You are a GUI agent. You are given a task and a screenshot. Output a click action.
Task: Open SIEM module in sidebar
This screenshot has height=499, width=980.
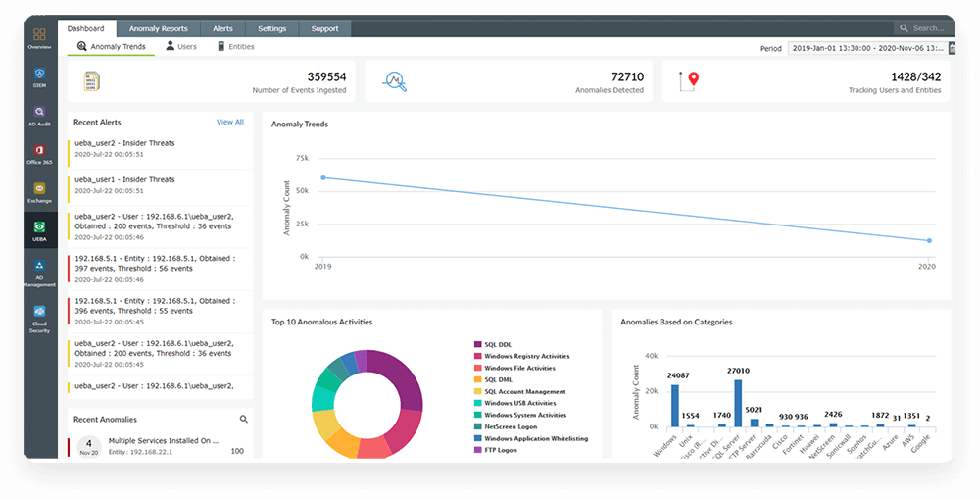(39, 76)
